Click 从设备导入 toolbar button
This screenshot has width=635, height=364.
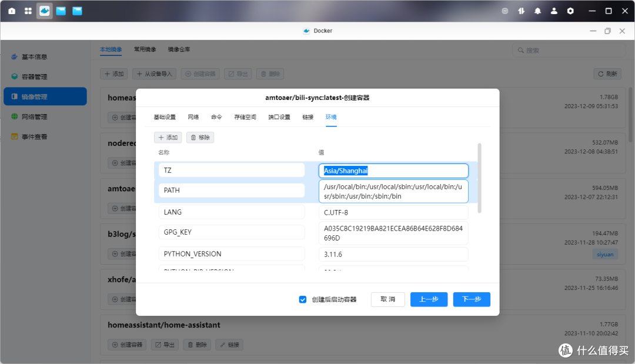pyautogui.click(x=154, y=74)
